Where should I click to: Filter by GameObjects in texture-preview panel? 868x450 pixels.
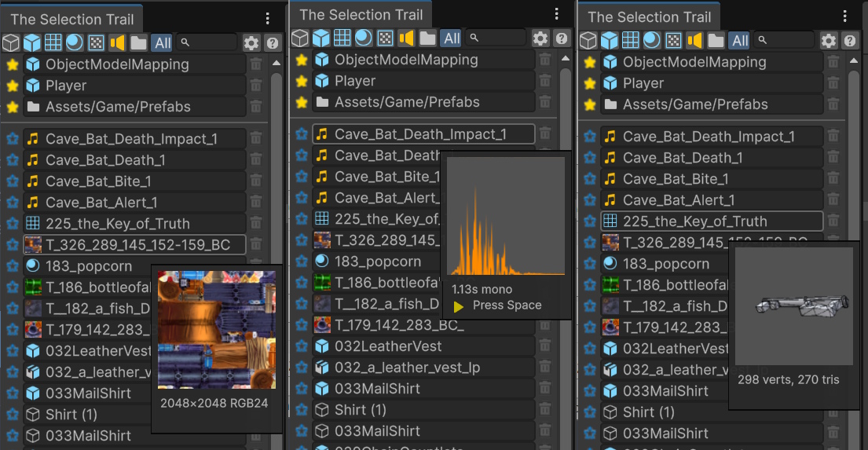click(11, 42)
